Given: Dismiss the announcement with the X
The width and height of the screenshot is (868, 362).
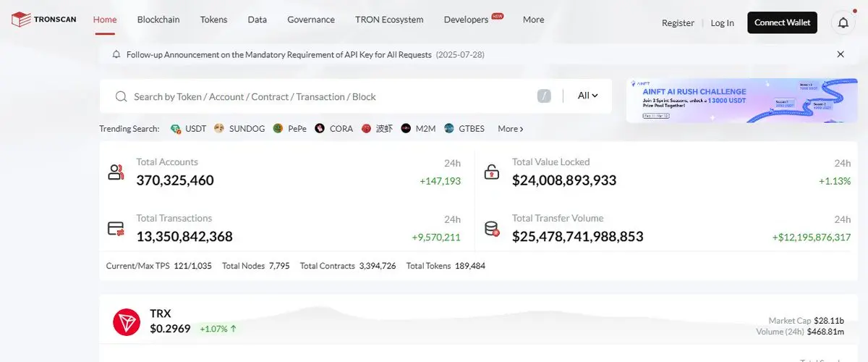Looking at the screenshot, I should click(x=841, y=54).
